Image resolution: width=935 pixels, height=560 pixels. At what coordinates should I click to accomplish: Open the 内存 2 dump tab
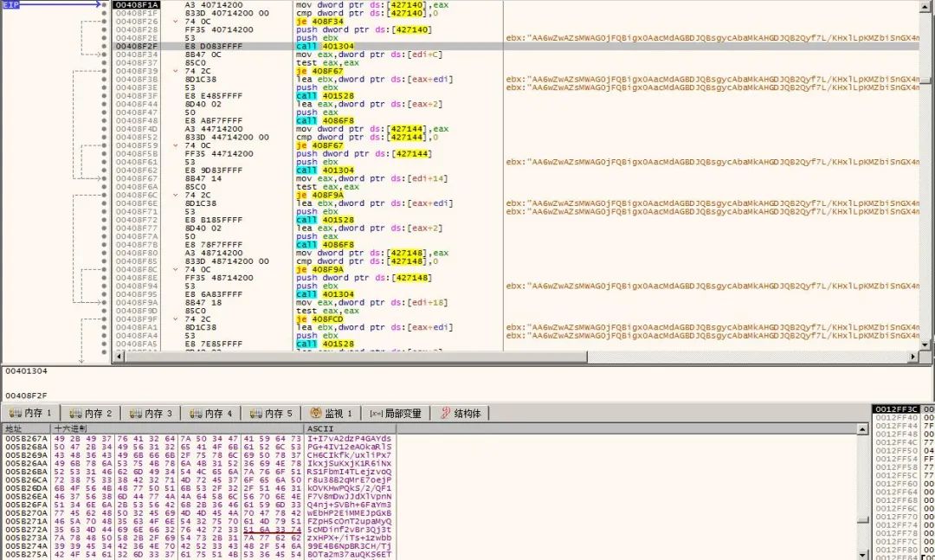(x=90, y=414)
